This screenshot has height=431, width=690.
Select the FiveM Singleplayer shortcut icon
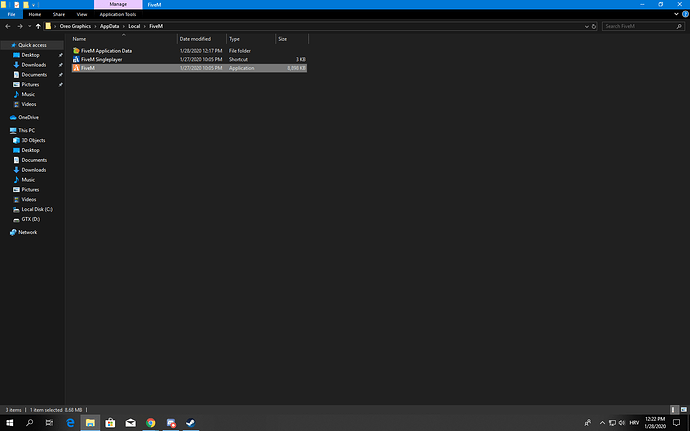(x=76, y=59)
